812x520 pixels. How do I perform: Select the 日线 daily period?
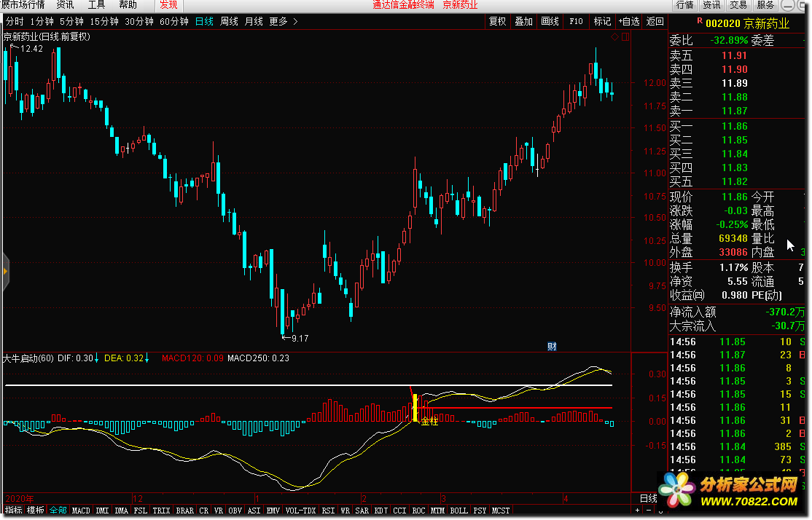pyautogui.click(x=205, y=21)
